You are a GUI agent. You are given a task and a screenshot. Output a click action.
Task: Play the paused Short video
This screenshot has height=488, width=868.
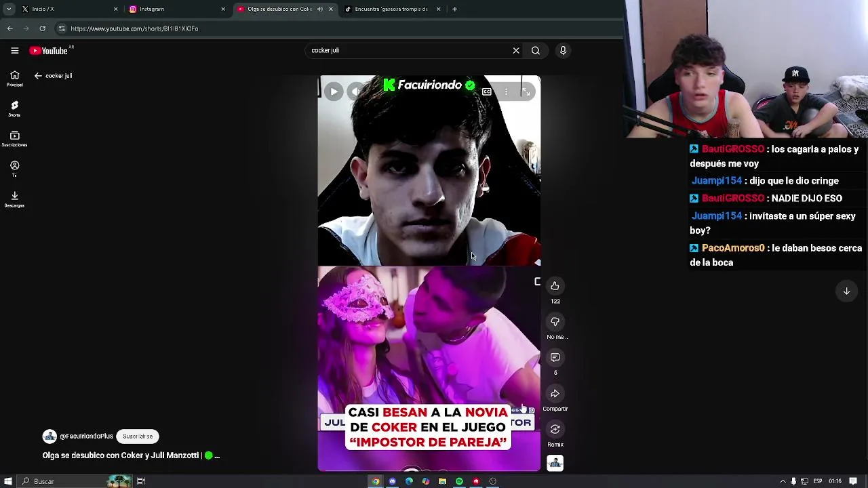click(x=333, y=91)
